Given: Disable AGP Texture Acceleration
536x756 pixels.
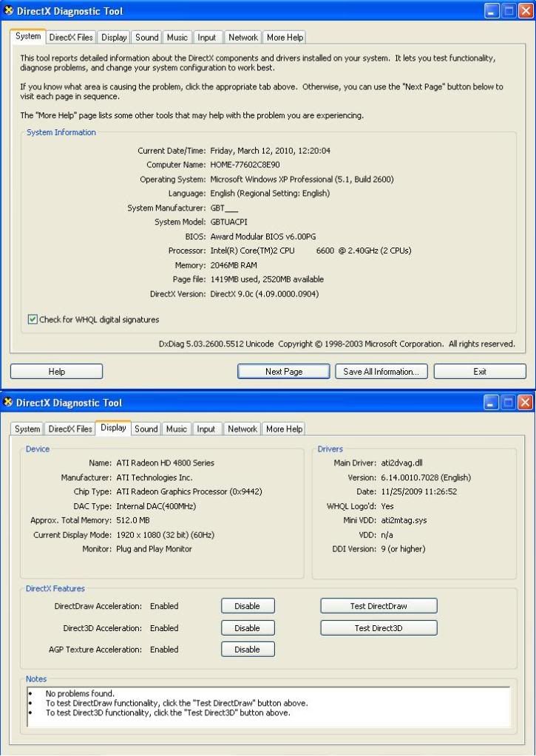Looking at the screenshot, I should pos(248,650).
